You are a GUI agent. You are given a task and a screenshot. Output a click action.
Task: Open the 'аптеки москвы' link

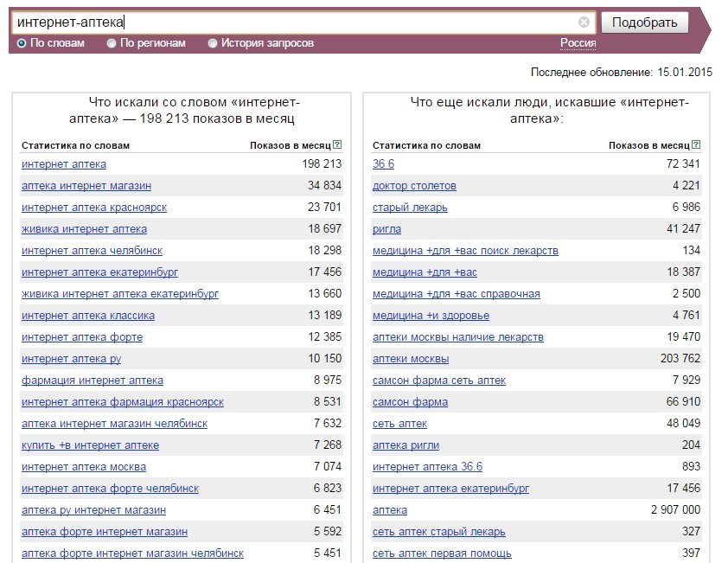(x=411, y=359)
